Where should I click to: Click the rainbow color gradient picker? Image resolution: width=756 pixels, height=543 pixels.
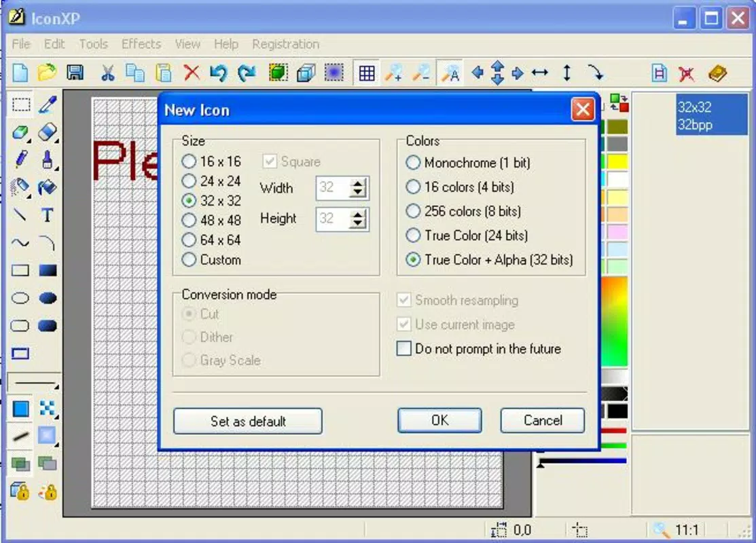pyautogui.click(x=614, y=321)
